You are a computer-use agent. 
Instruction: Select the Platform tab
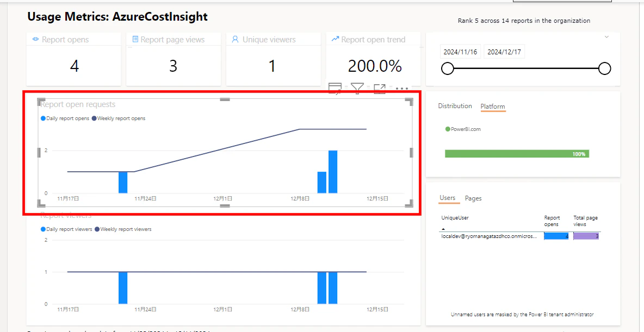[493, 107]
